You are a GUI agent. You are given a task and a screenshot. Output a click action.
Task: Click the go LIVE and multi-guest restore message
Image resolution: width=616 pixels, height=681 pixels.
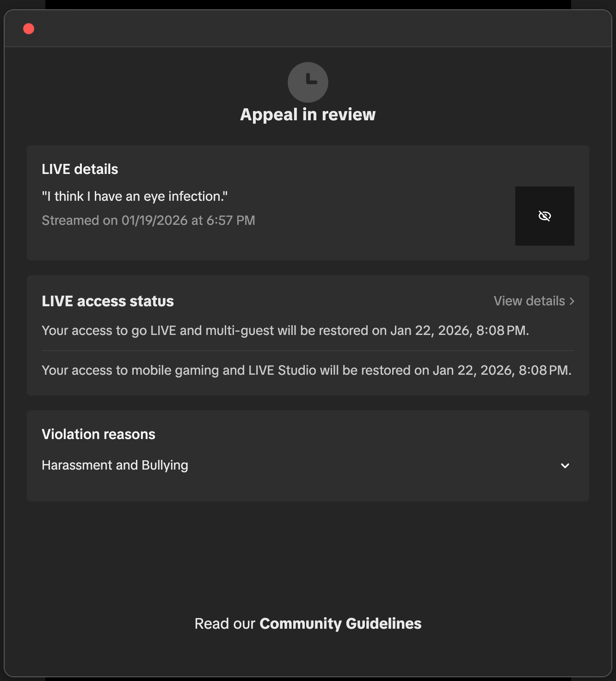(285, 331)
